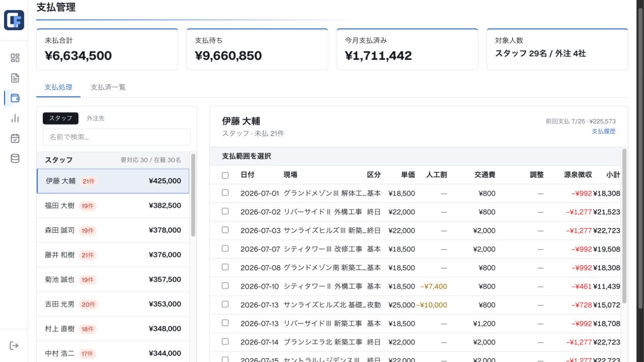Select staff 藤井 和樹 in the list
The width and height of the screenshot is (644, 362).
113,255
